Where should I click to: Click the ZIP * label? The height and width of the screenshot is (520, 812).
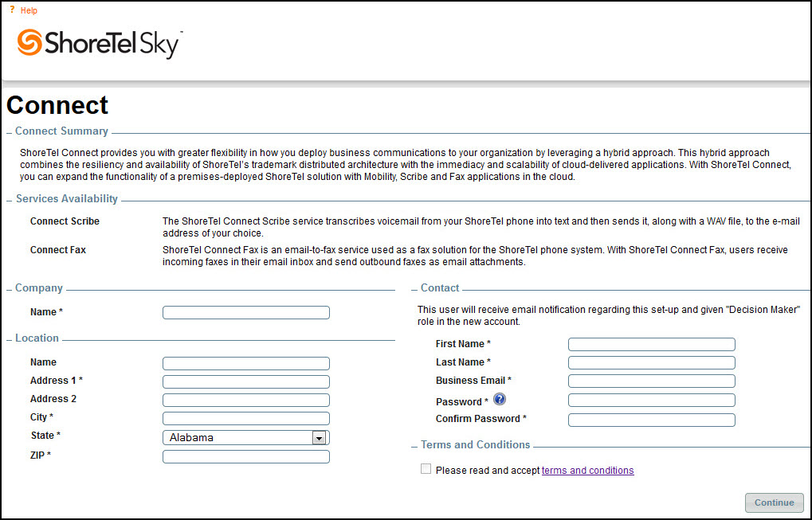click(x=41, y=455)
